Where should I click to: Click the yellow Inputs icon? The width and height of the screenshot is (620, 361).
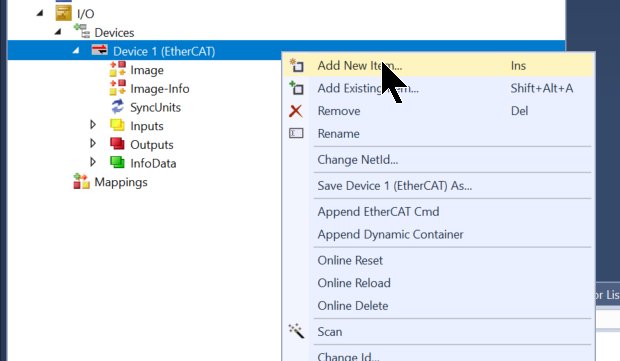coord(117,125)
